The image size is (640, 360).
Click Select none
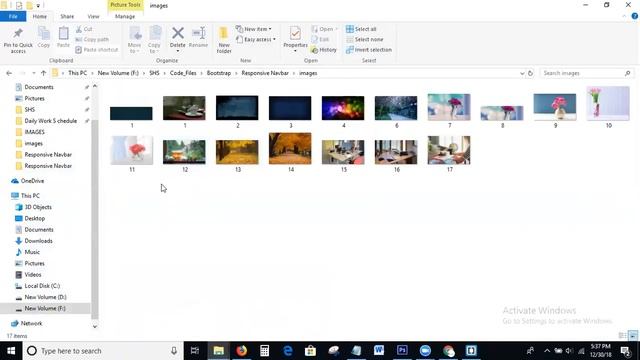click(x=364, y=40)
